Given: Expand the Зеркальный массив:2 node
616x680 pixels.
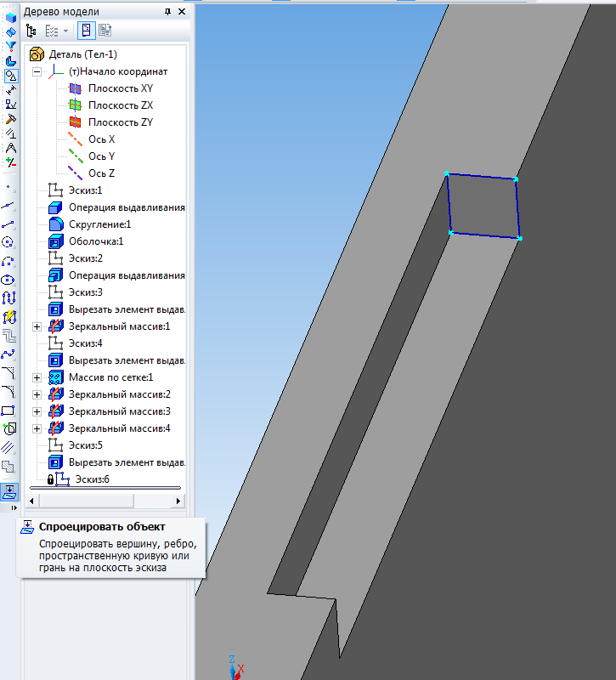Looking at the screenshot, I should click(37, 394).
